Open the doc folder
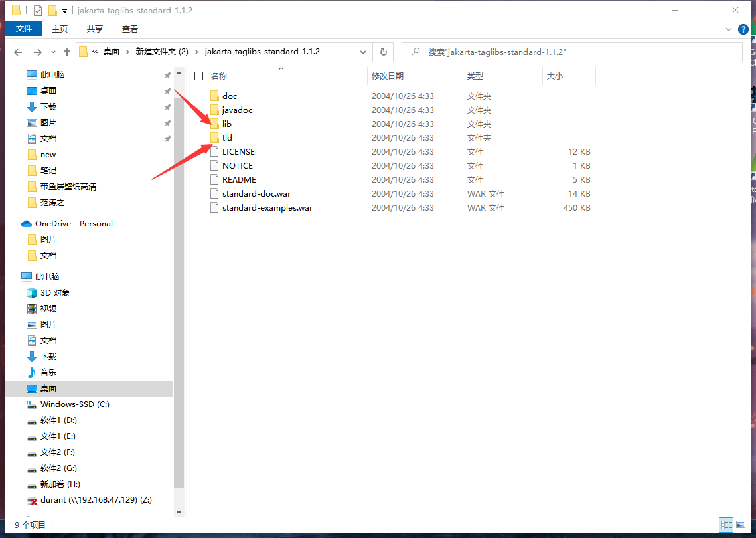756x538 pixels. point(230,96)
